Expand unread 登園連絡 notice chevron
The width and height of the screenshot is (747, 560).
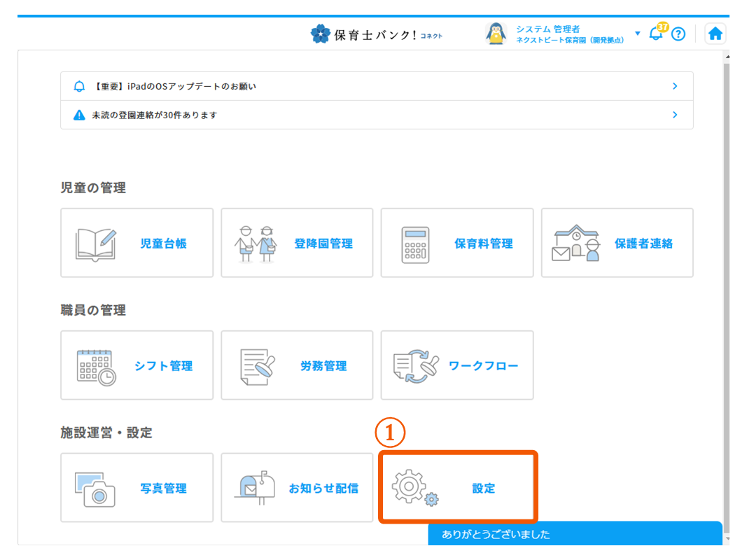click(x=675, y=115)
